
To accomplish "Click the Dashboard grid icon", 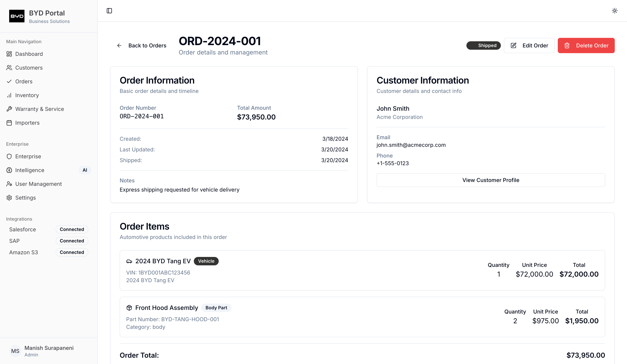I will [x=9, y=54].
